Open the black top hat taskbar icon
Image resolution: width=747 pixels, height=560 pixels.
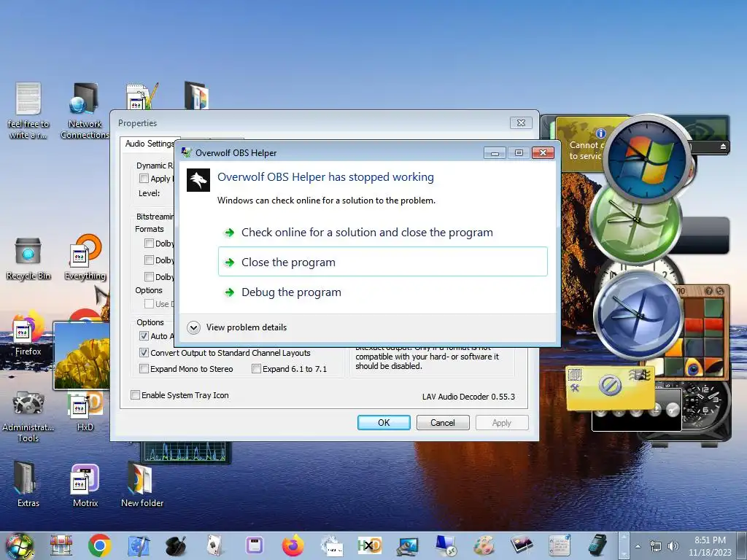point(176,546)
